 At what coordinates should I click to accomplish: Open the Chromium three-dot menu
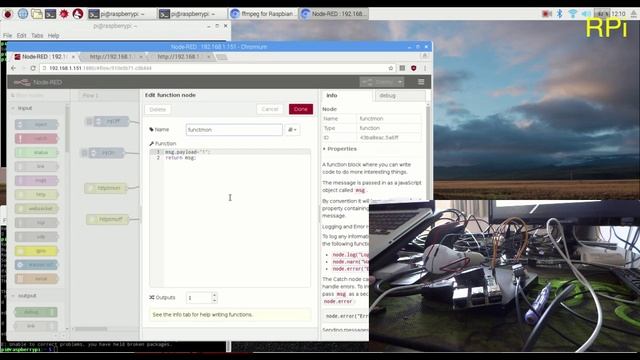[425, 68]
